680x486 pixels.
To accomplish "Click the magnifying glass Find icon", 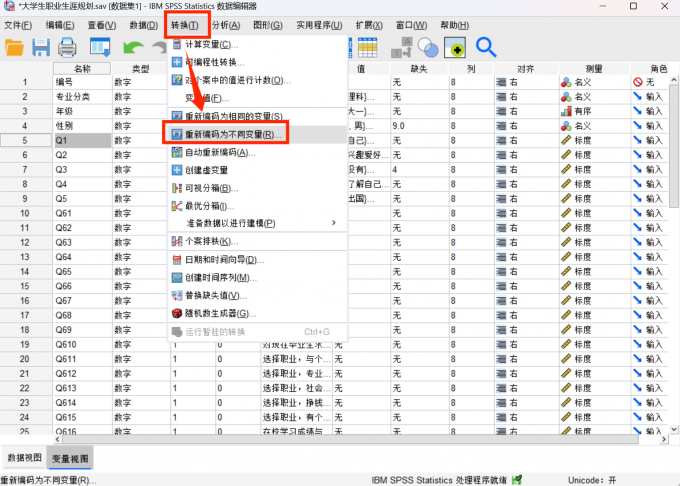I will pos(486,47).
